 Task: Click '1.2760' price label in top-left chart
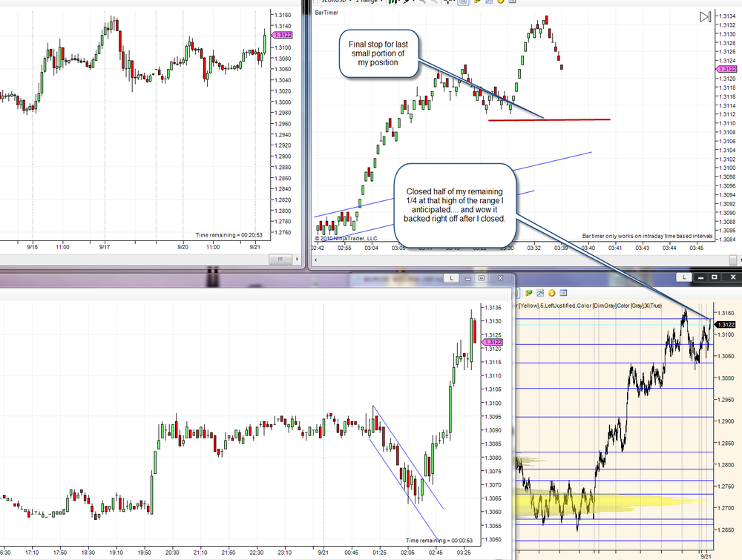(x=283, y=233)
